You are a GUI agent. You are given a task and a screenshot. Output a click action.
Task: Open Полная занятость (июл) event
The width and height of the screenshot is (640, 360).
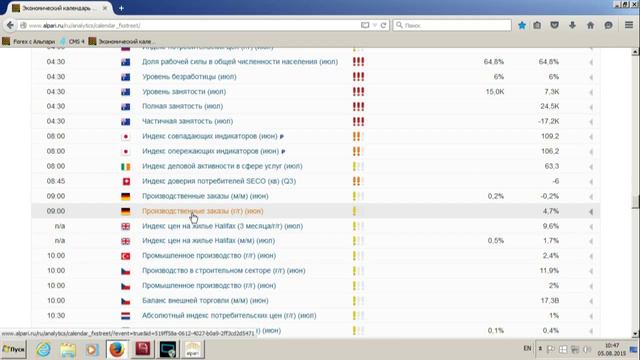tap(182, 107)
